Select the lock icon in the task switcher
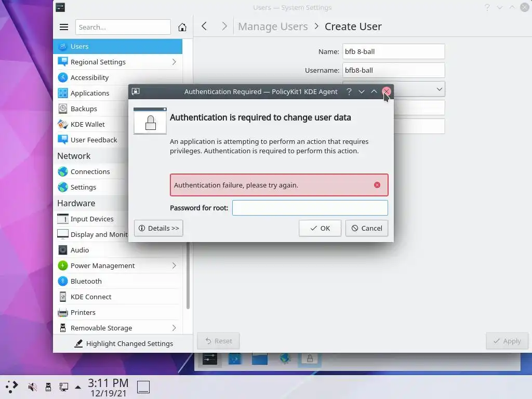This screenshot has width=532, height=399. pyautogui.click(x=310, y=358)
